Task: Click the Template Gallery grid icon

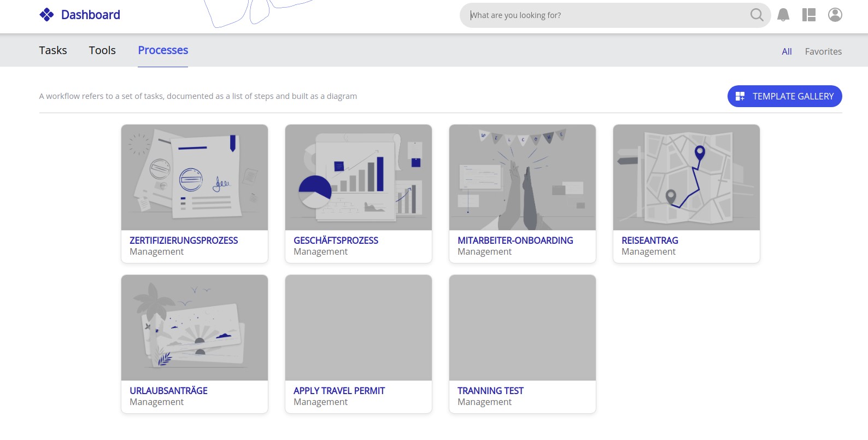Action: tap(740, 96)
